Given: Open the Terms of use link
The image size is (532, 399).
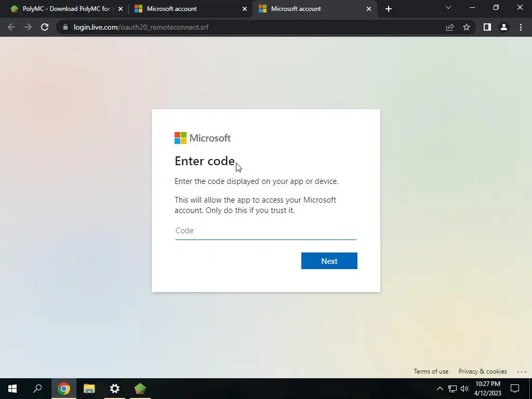Looking at the screenshot, I should pos(431,371).
